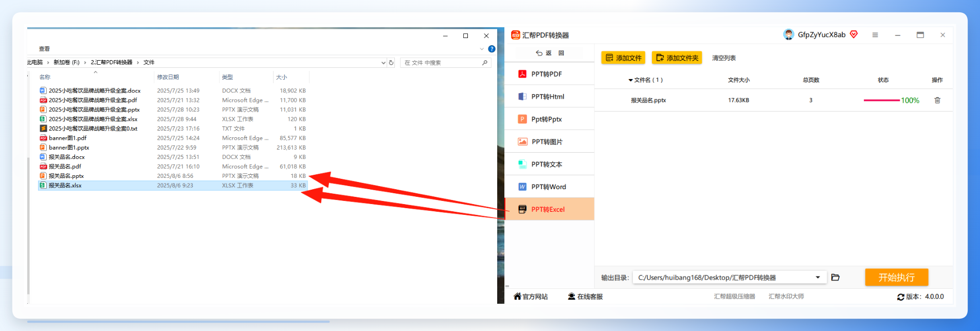The width and height of the screenshot is (980, 331).
Task: Start conversion with 开始执行 button
Action: click(x=896, y=278)
